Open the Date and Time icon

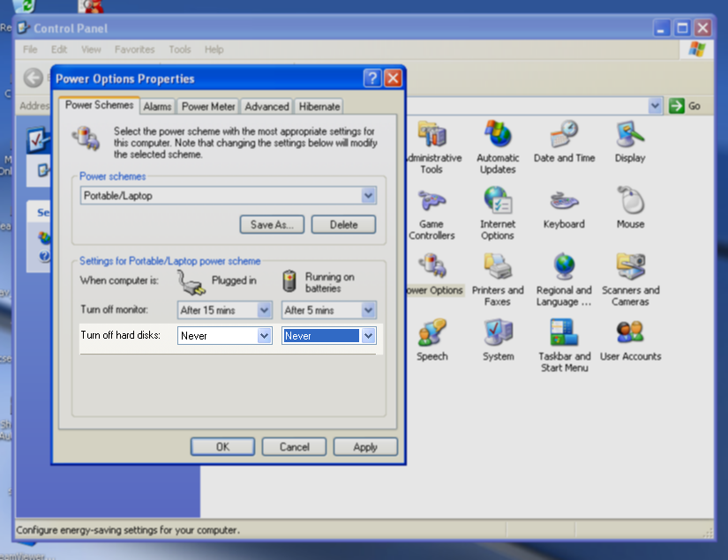(564, 142)
